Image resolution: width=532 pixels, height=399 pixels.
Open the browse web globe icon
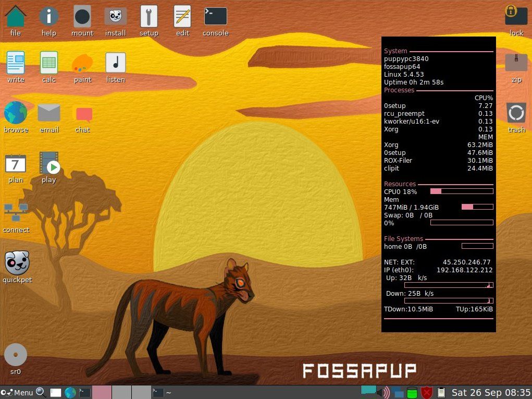click(x=16, y=113)
